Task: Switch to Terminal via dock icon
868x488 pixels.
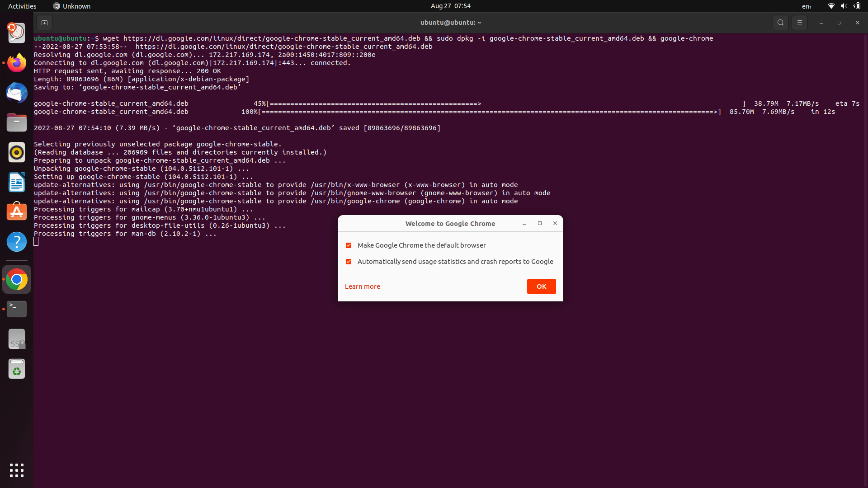Action: pos(17,310)
